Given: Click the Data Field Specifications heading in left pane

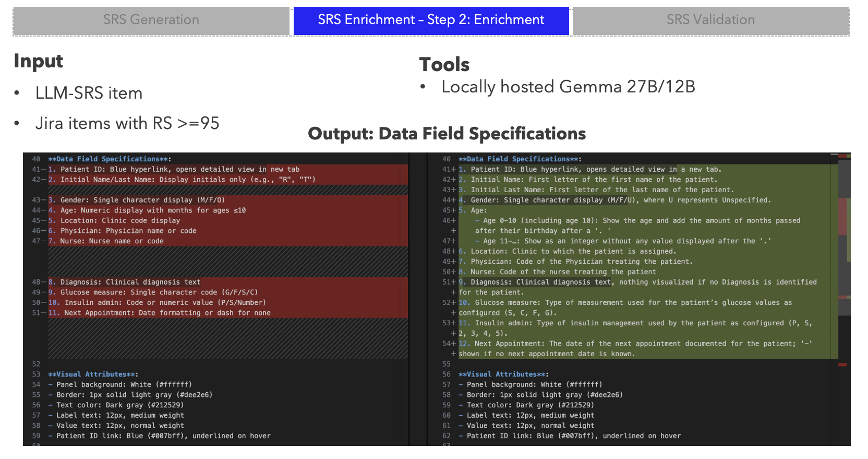Looking at the screenshot, I should click(110, 159).
